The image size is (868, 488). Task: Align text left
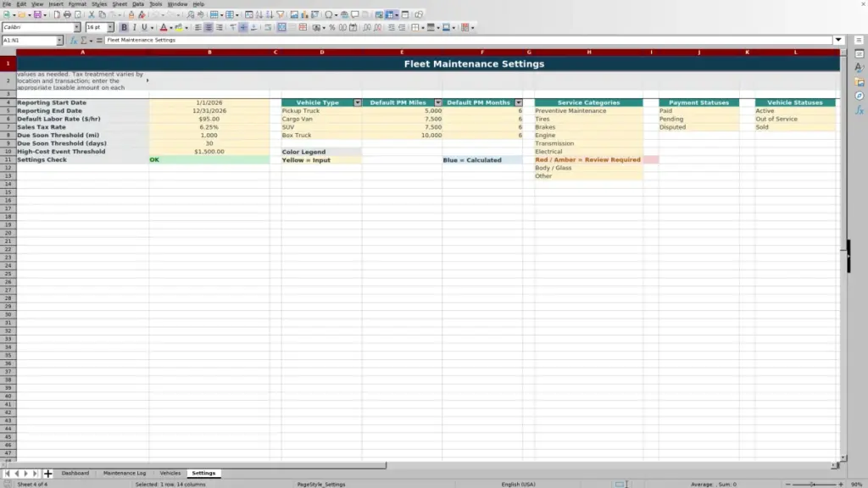(198, 27)
